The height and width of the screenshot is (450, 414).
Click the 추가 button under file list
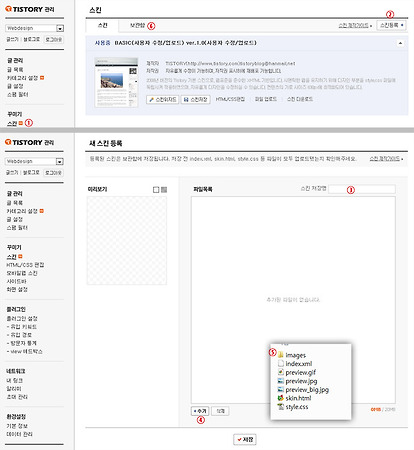(200, 411)
